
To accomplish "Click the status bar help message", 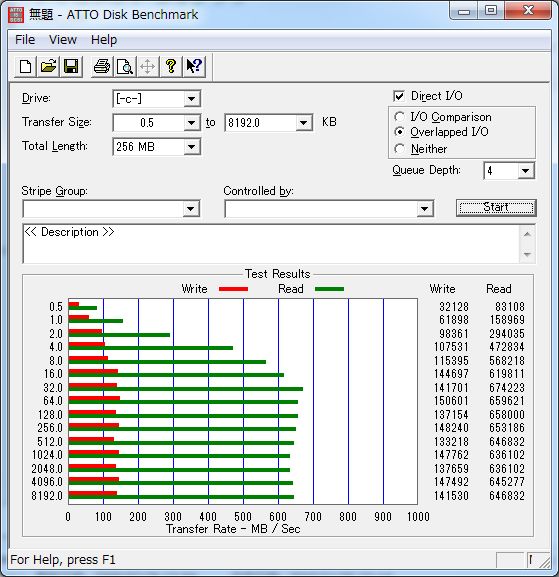I will [63, 560].
